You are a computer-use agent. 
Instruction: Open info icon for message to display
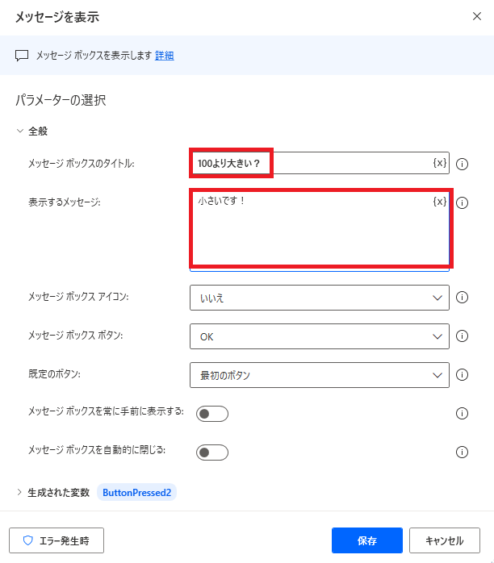click(462, 203)
